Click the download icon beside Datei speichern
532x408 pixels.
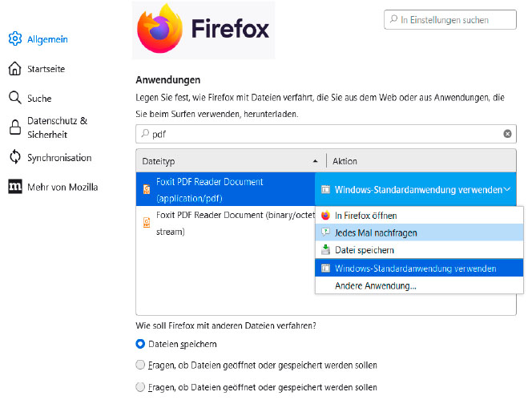[325, 250]
